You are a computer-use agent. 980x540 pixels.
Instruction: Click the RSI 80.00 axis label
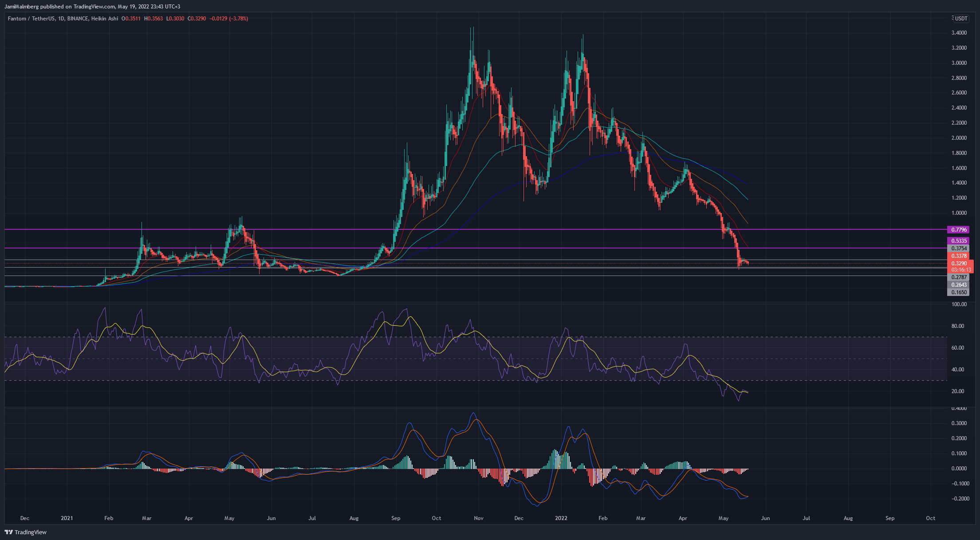tap(958, 326)
